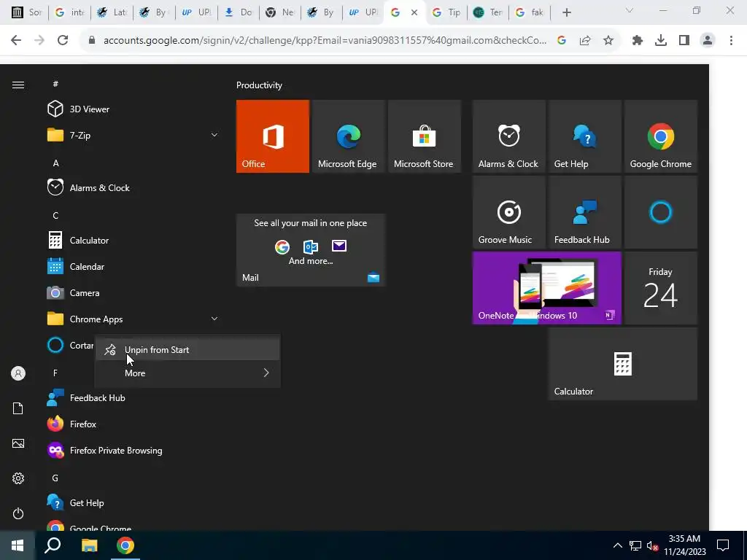Switch to the Tip browser tab

(446, 12)
